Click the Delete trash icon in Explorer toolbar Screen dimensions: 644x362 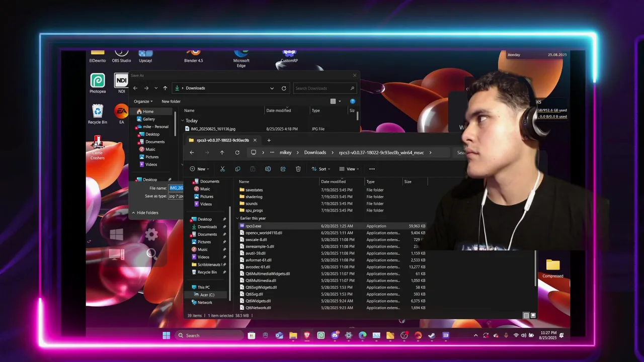298,169
